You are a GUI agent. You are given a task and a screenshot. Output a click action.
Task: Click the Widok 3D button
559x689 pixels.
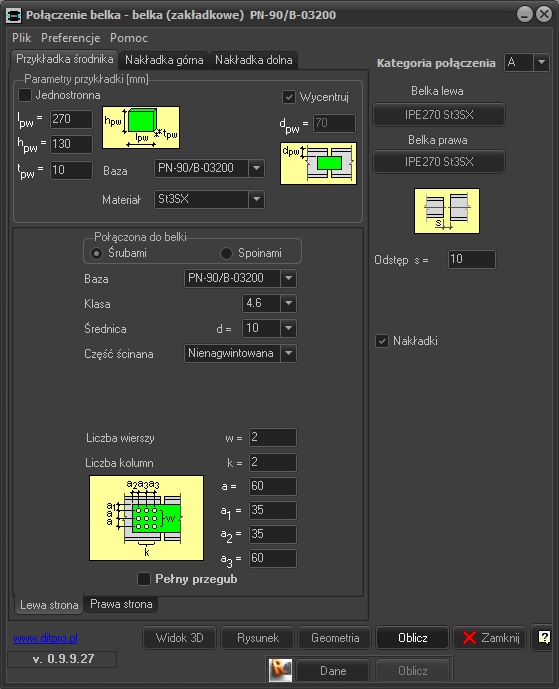coord(180,638)
